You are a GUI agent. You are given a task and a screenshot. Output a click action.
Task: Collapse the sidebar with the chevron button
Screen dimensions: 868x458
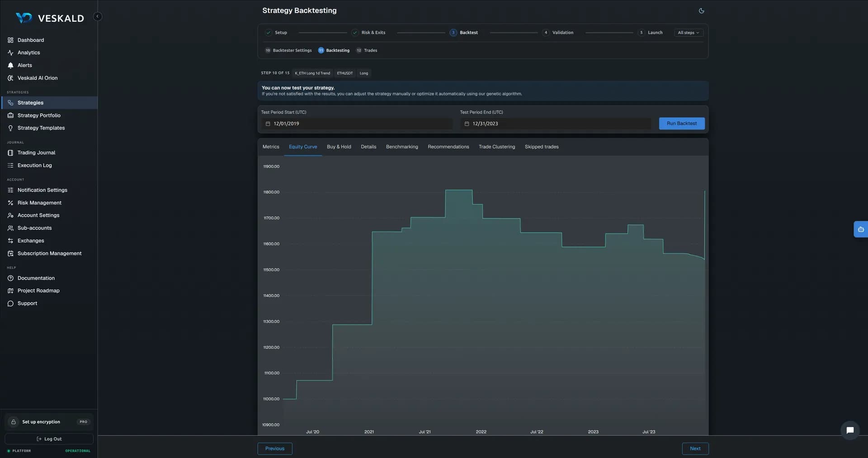[97, 17]
